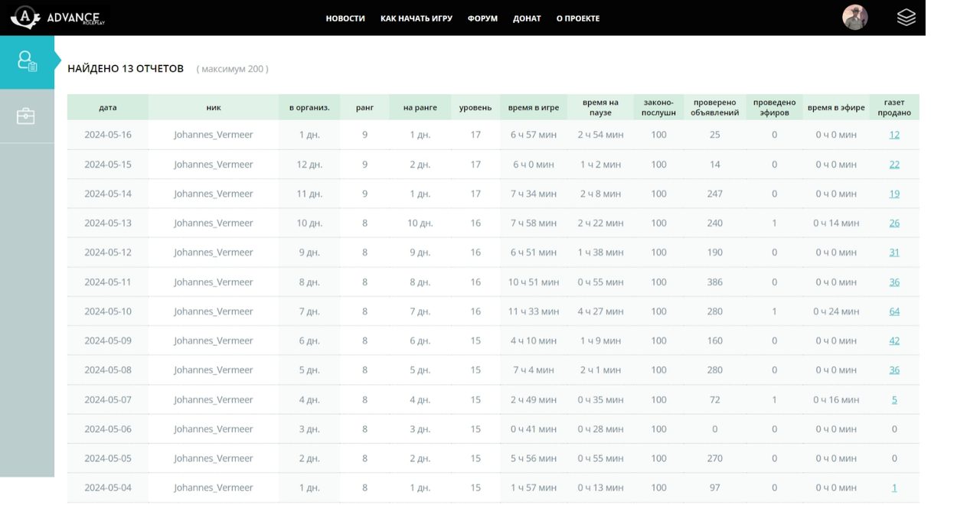
Task: Open the НОВОСТИ menu item
Action: pyautogui.click(x=345, y=18)
